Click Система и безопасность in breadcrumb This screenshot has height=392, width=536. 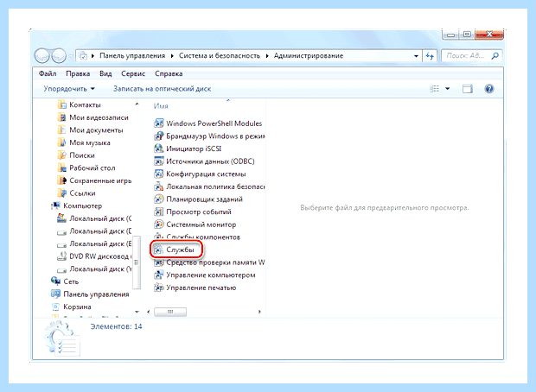click(220, 55)
